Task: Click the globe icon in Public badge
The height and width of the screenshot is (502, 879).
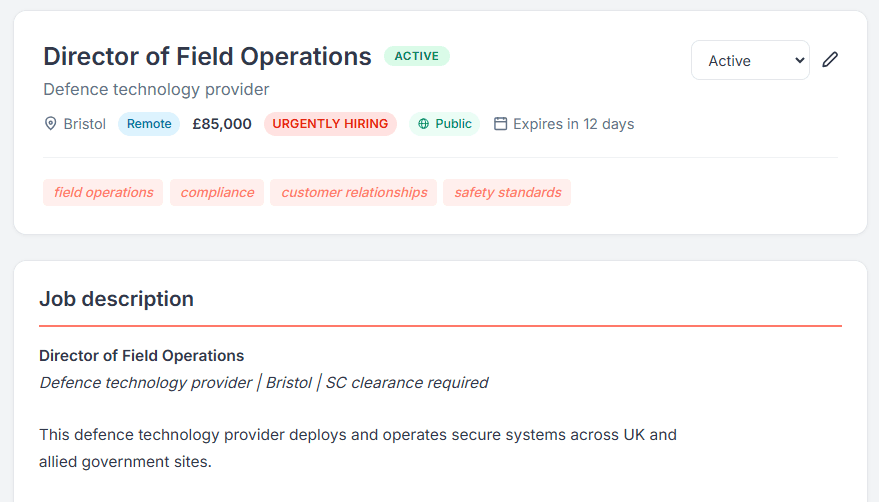Action: (424, 124)
